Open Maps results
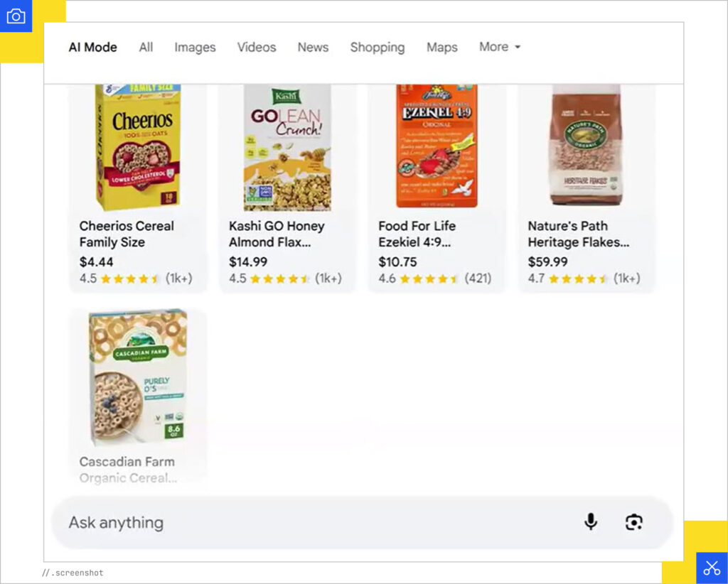Viewport: 728px width, 584px height. [442, 47]
